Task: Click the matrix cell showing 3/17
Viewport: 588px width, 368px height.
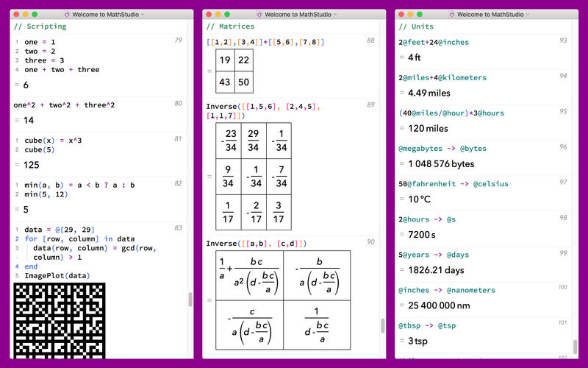Action: pos(279,212)
